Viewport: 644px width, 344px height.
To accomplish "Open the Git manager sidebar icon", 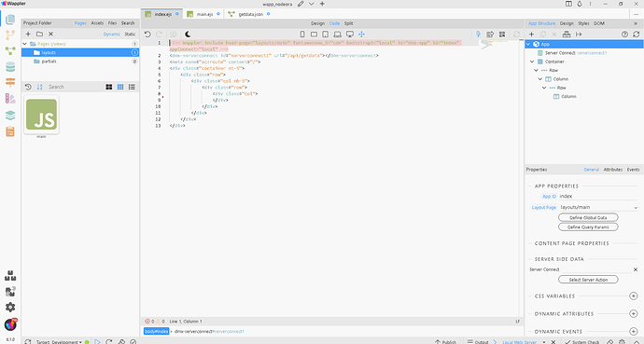I will tap(10, 35).
